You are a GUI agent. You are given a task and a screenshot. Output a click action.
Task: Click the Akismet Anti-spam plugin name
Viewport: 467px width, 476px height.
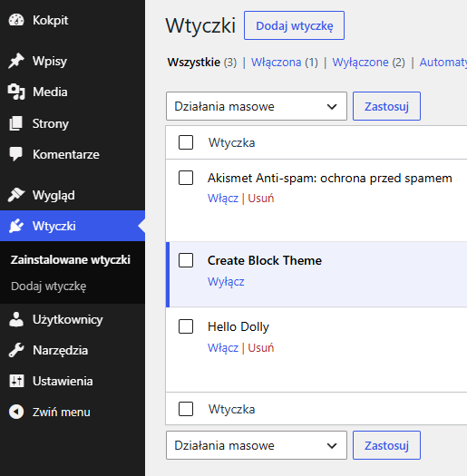[x=330, y=178]
